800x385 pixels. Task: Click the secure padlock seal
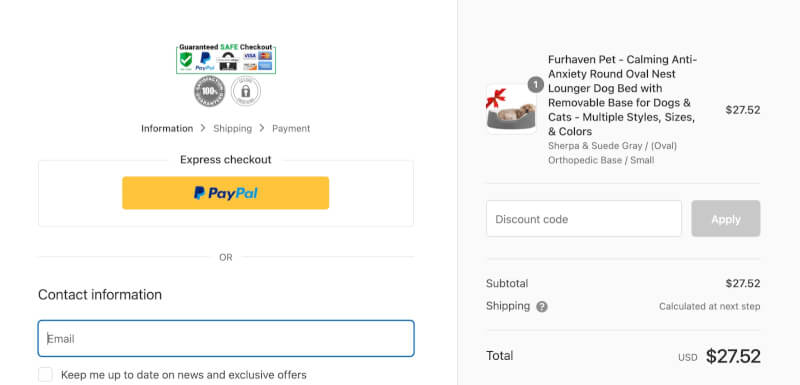click(x=245, y=92)
